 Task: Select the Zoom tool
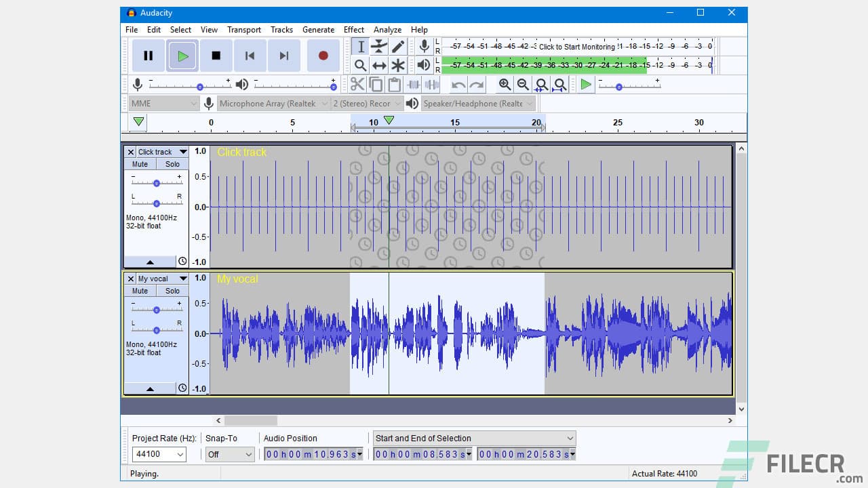360,65
